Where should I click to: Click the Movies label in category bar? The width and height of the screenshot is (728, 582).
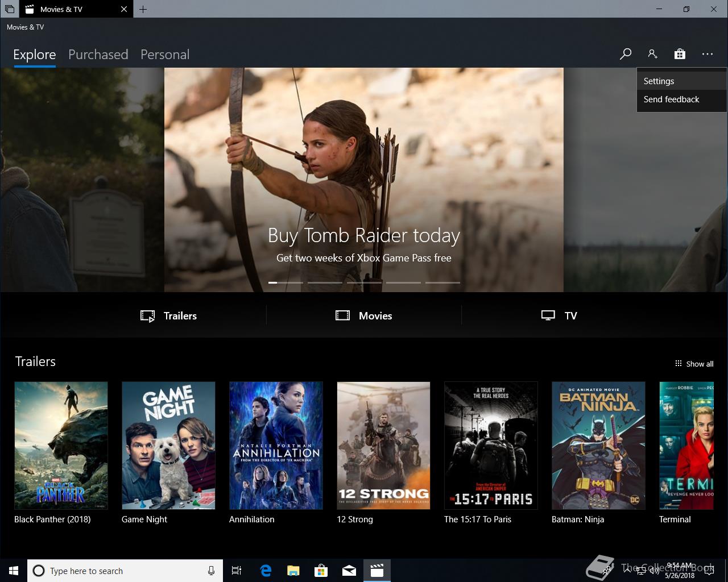(375, 316)
